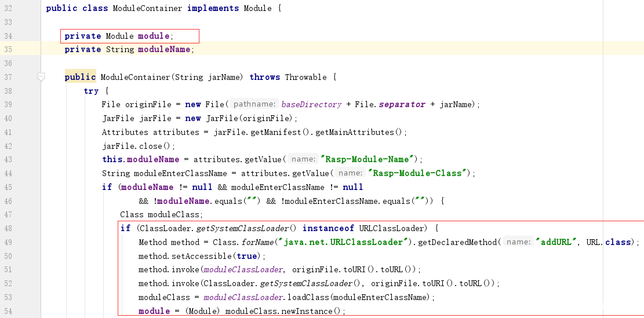Click the 'try' keyword on line 38
This screenshot has height=318, width=644.
tap(91, 91)
